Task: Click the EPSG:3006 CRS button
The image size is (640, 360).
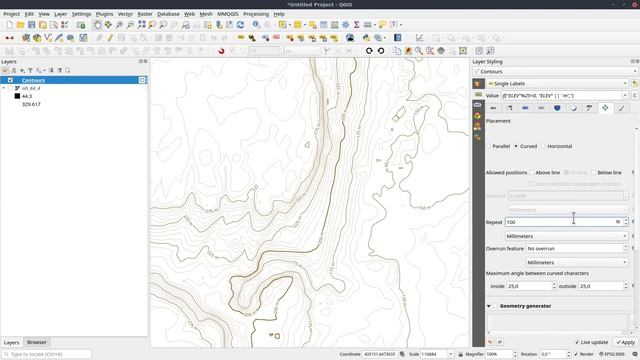Action: click(612, 354)
